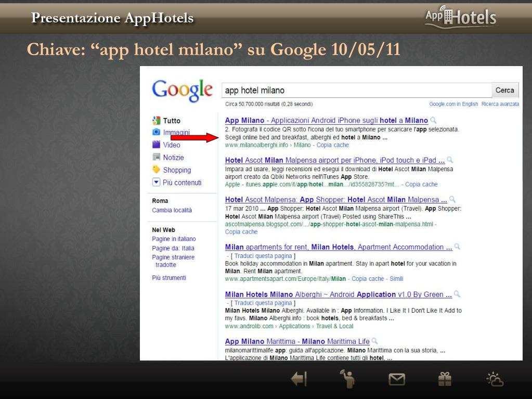This screenshot has width=532, height=399.
Task: Click the Cerca search button
Action: (505, 90)
